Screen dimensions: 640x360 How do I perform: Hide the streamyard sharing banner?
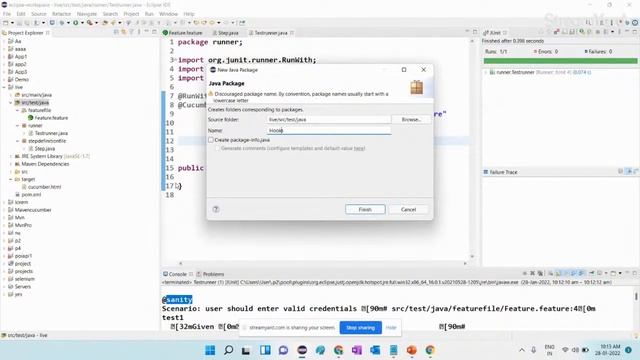pos(391,327)
